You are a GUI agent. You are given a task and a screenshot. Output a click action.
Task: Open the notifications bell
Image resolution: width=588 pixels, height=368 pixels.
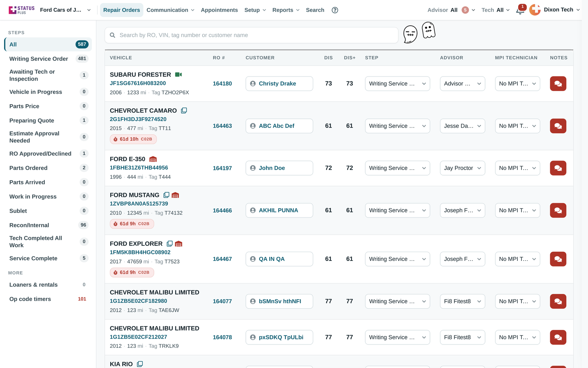click(x=520, y=10)
